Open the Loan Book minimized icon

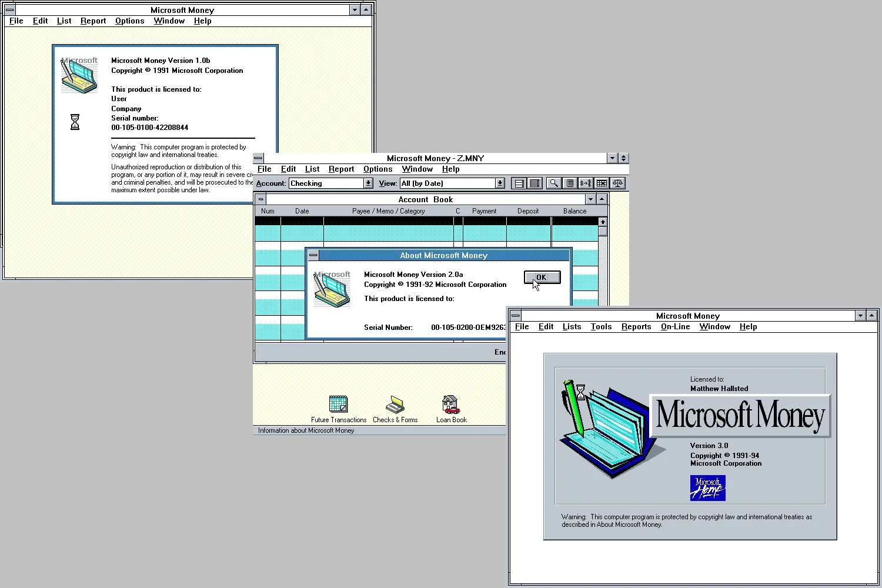click(451, 409)
